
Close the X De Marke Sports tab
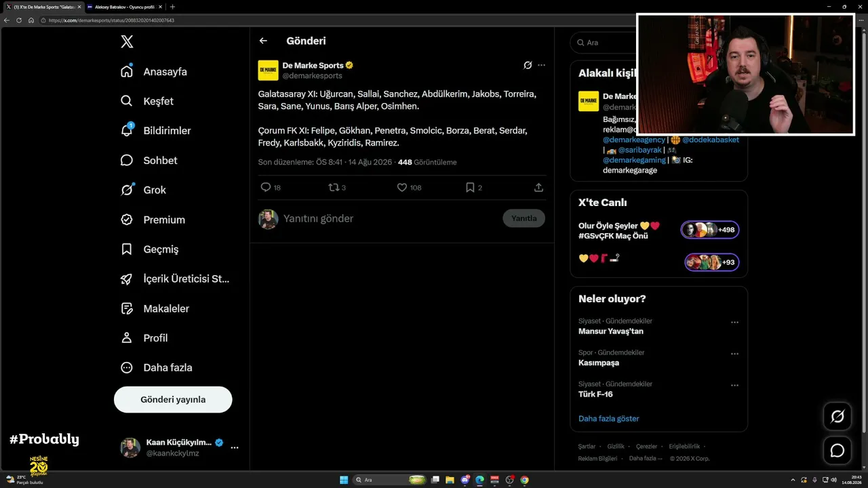point(79,7)
